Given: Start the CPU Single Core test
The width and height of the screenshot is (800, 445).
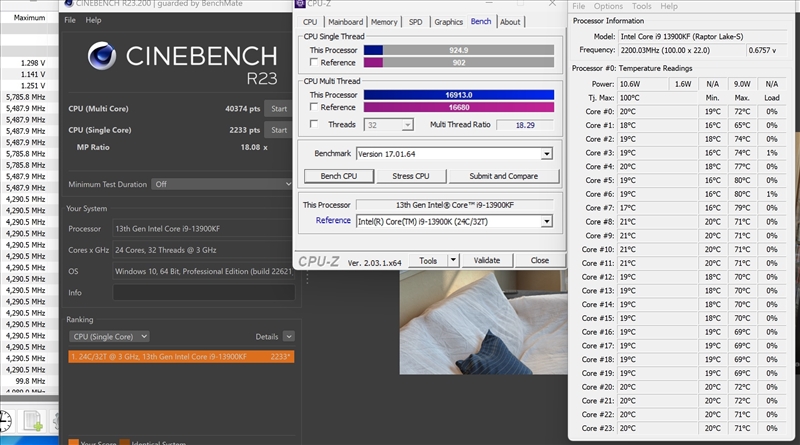Looking at the screenshot, I should pyautogui.click(x=279, y=130).
